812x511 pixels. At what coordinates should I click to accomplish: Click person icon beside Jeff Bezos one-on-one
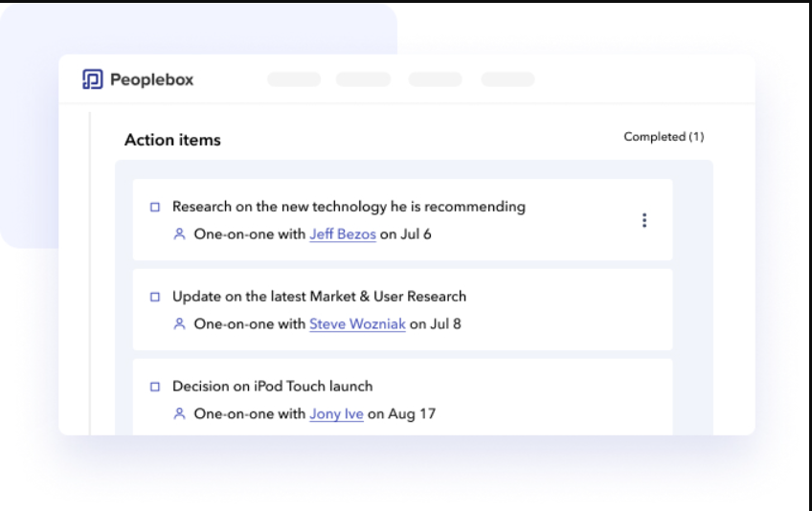179,233
